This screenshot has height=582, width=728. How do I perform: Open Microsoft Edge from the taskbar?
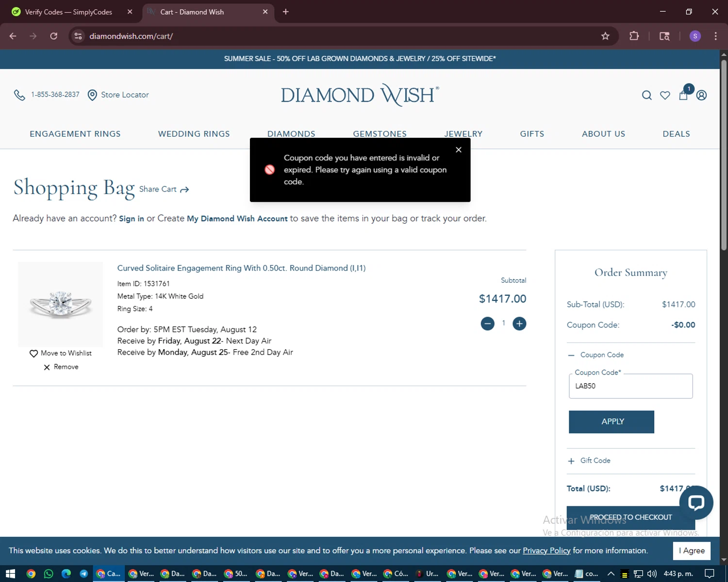[66, 574]
